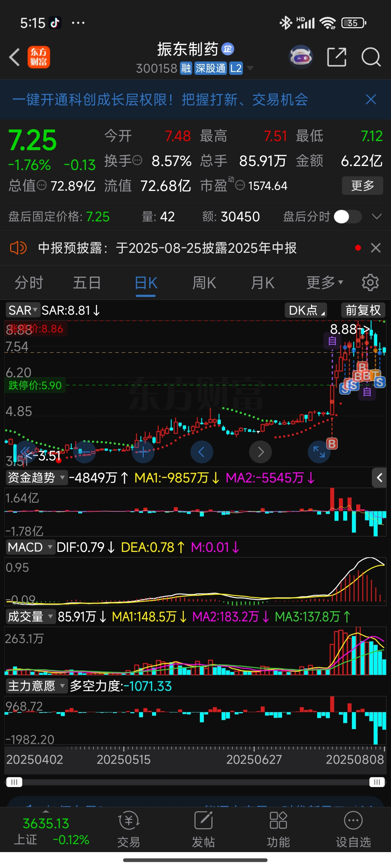Open the search magnifier icon
Image resolution: width=391 pixels, height=868 pixels.
point(371,57)
